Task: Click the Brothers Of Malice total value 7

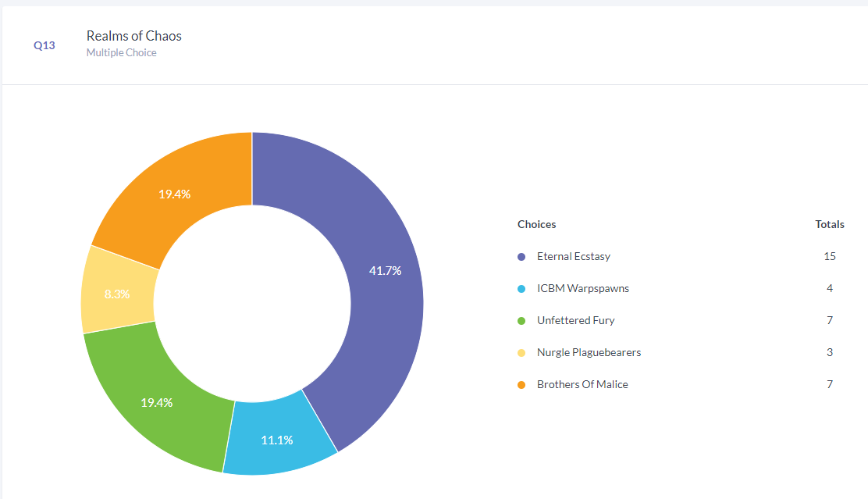Action: [x=829, y=384]
